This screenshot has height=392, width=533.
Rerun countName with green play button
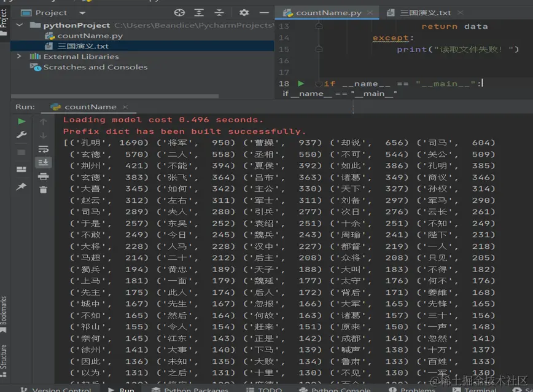click(21, 122)
